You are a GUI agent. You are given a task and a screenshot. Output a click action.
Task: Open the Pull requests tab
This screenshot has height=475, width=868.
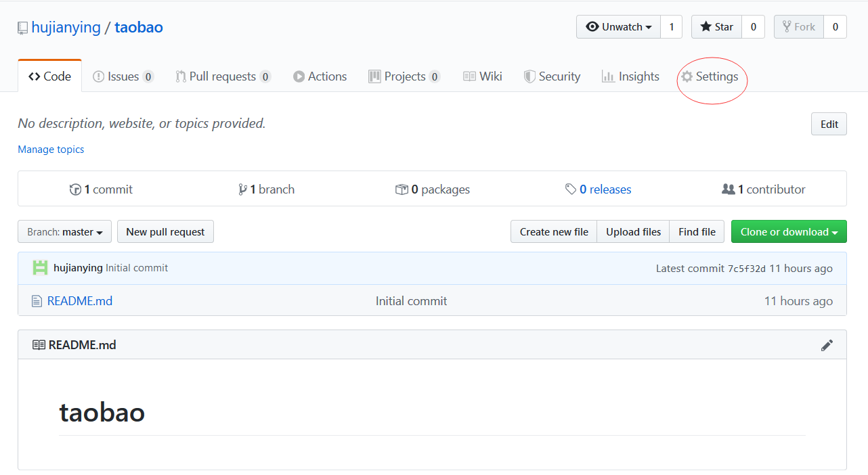[223, 76]
